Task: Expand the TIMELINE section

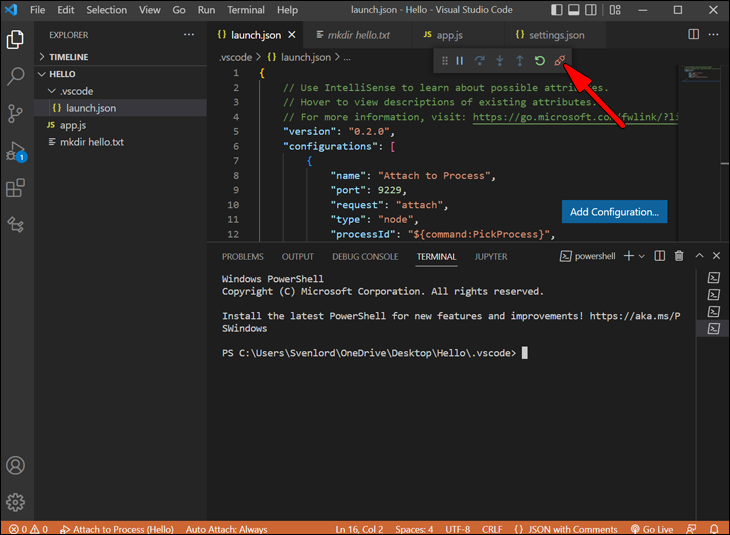Action: click(68, 57)
